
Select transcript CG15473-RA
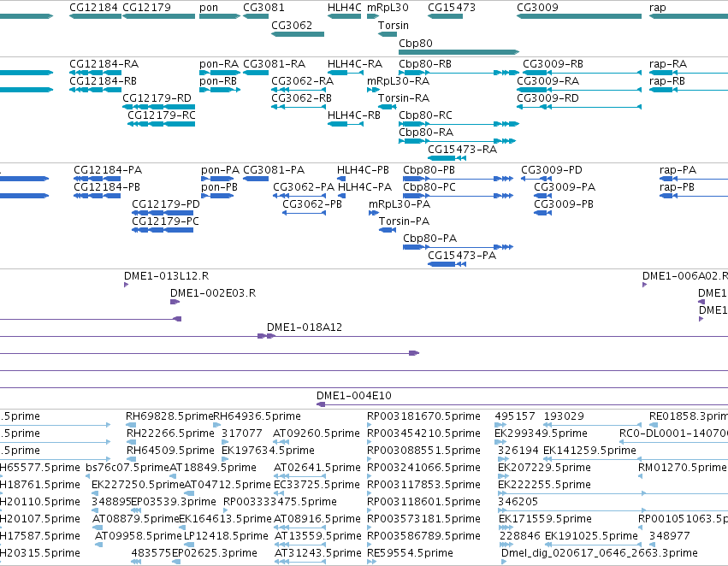pyautogui.click(x=462, y=150)
